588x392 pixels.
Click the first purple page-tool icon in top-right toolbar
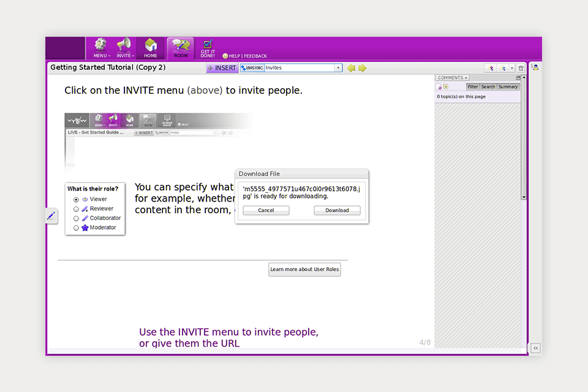[x=491, y=68]
